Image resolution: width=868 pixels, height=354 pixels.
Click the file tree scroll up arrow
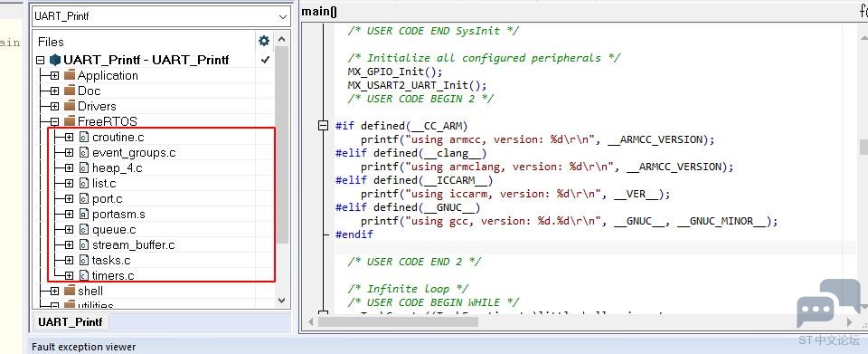tap(282, 39)
